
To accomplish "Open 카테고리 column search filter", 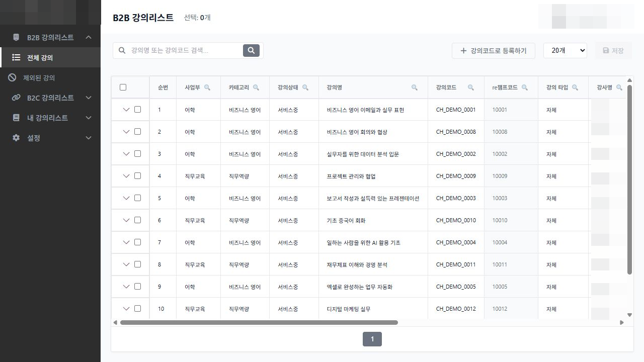I will (256, 87).
